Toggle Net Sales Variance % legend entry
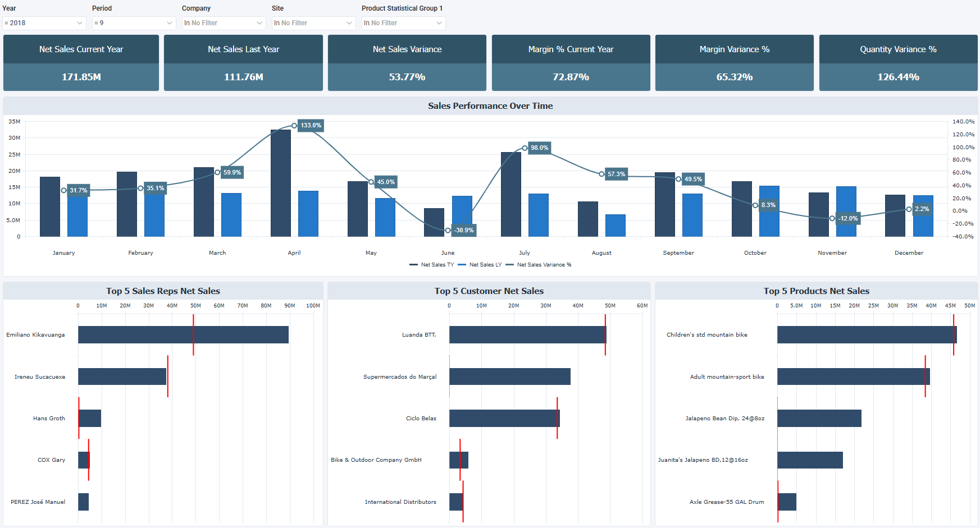The width and height of the screenshot is (980, 528). pyautogui.click(x=539, y=265)
